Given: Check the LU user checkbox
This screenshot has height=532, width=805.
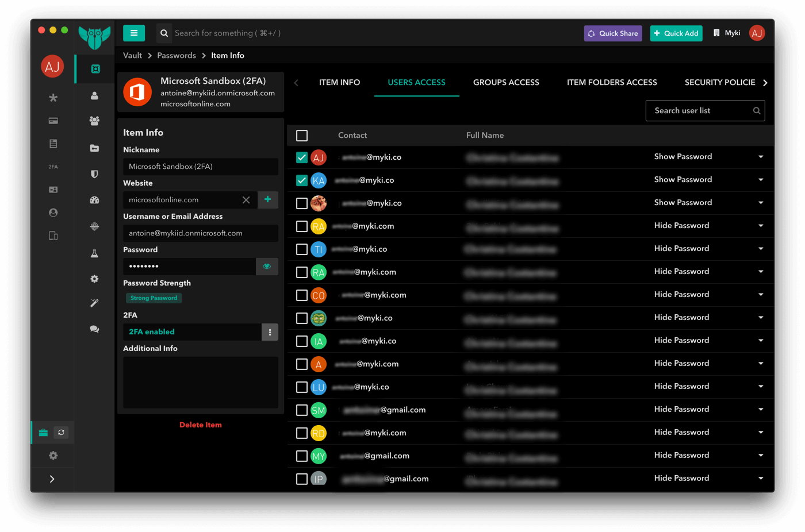Looking at the screenshot, I should pyautogui.click(x=302, y=387).
